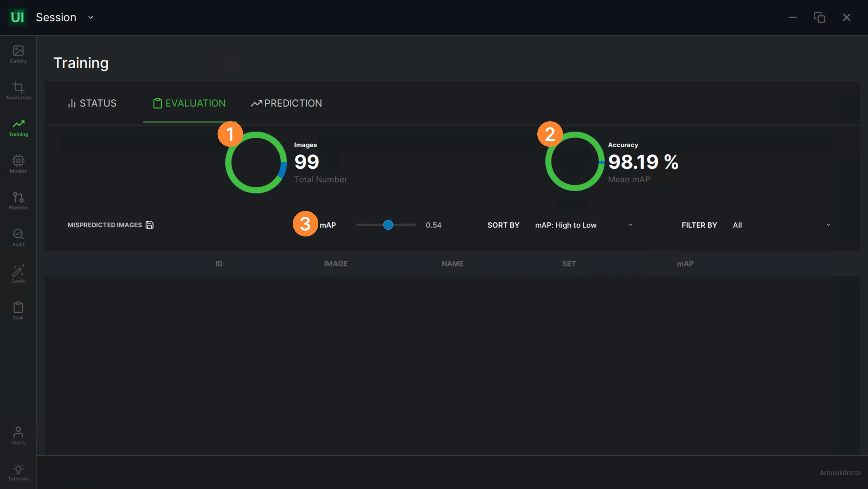The image size is (868, 489).
Task: Click the IMAGE column header
Action: point(336,264)
